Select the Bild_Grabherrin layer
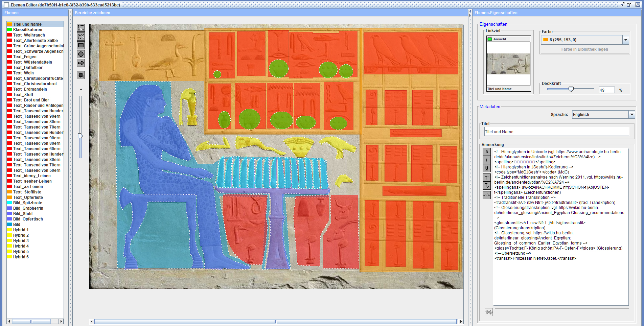 [35, 208]
